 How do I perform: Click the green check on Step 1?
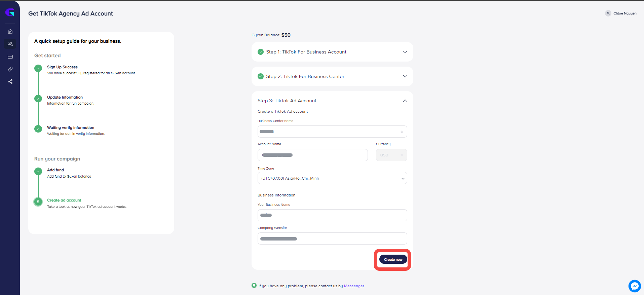click(x=261, y=52)
